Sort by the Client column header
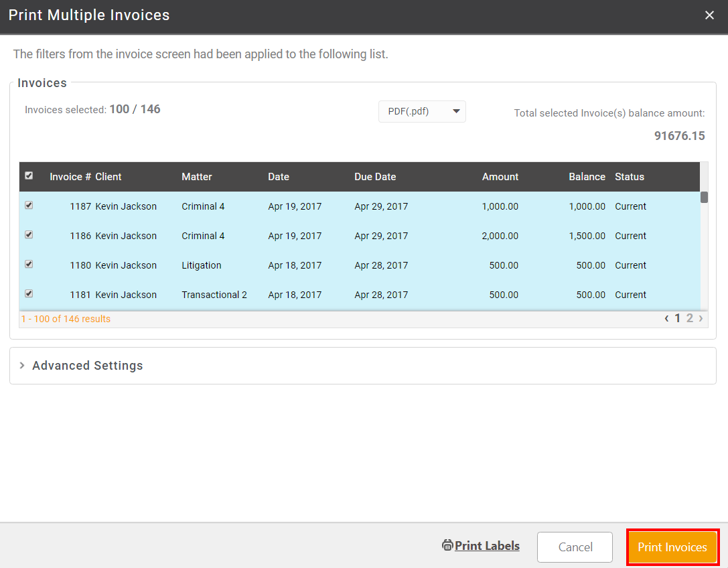Image resolution: width=728 pixels, height=568 pixels. pos(108,176)
